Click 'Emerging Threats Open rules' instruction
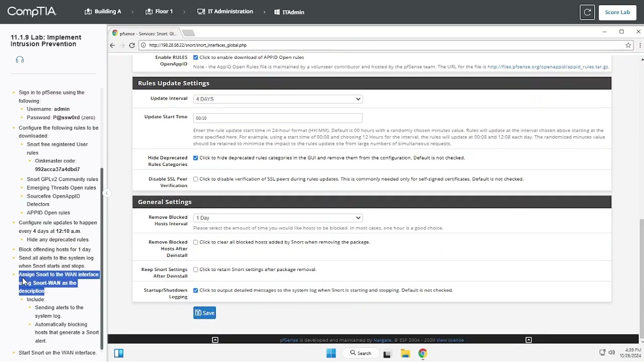 pyautogui.click(x=61, y=188)
